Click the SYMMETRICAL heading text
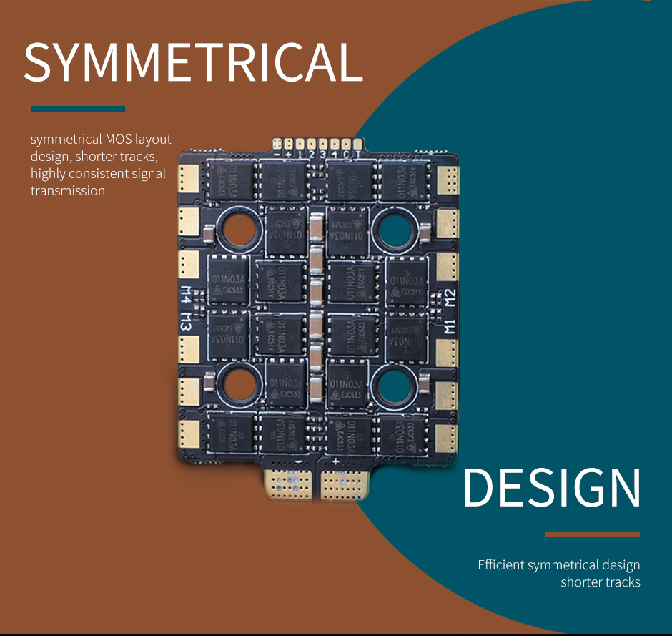 click(x=194, y=62)
